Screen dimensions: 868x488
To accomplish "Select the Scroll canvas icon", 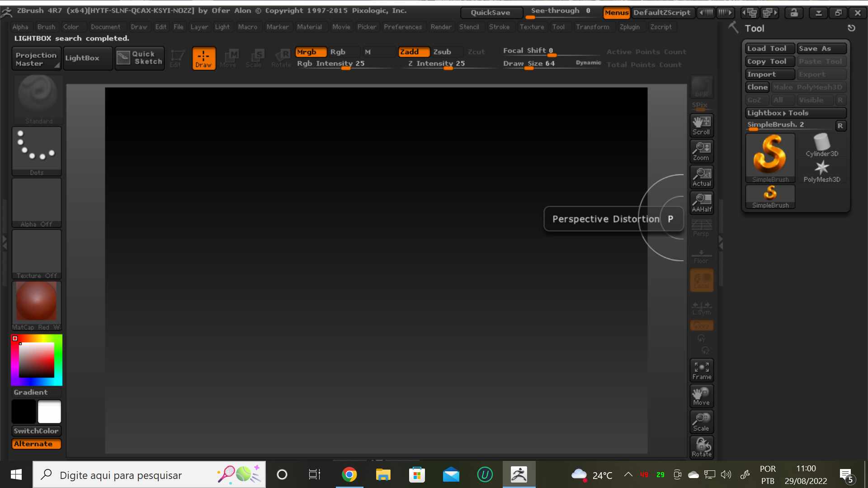I will pyautogui.click(x=701, y=125).
